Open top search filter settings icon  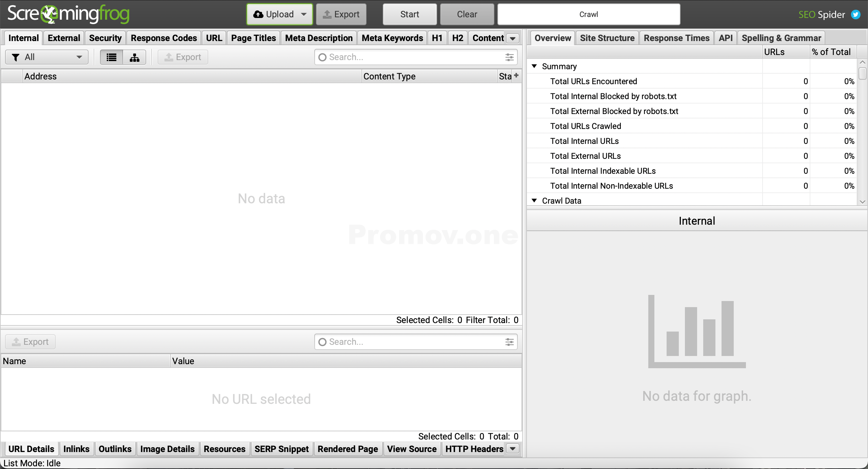click(x=509, y=57)
